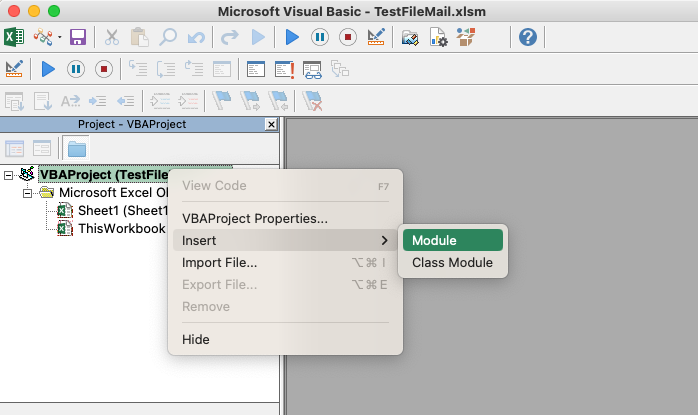
Task: Collapse Microsoft Excel Objects folder
Action: pos(28,193)
